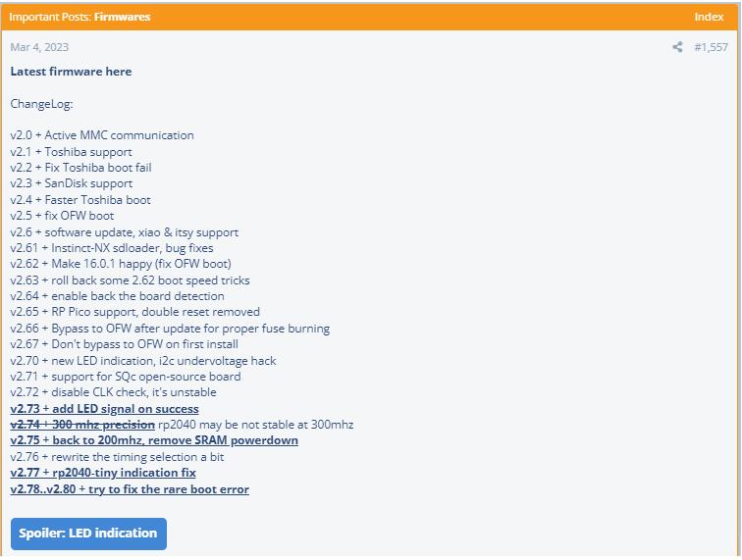This screenshot has height=560, width=742.
Task: Click Important Posts: Firmwares header title
Action: coord(79,17)
